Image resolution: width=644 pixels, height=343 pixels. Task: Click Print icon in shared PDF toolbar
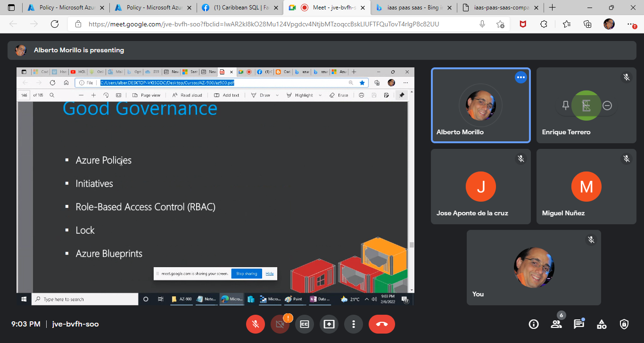(361, 95)
